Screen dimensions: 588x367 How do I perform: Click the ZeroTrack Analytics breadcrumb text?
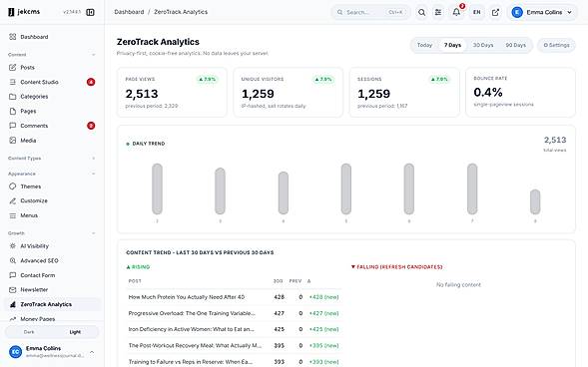[x=181, y=12]
